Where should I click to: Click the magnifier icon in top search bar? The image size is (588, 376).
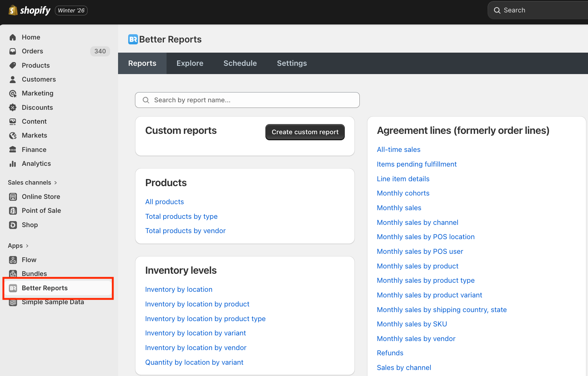(x=497, y=10)
